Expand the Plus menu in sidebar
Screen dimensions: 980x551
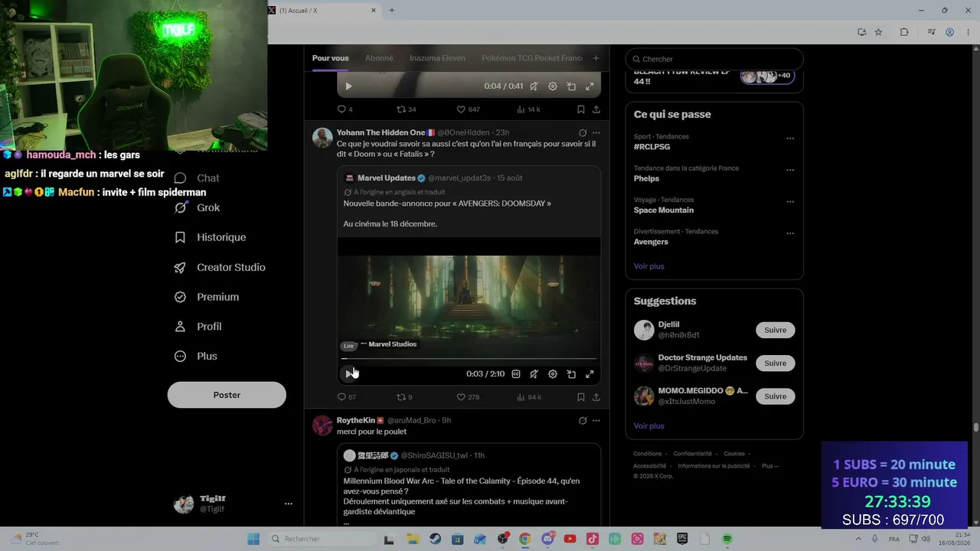196,356
